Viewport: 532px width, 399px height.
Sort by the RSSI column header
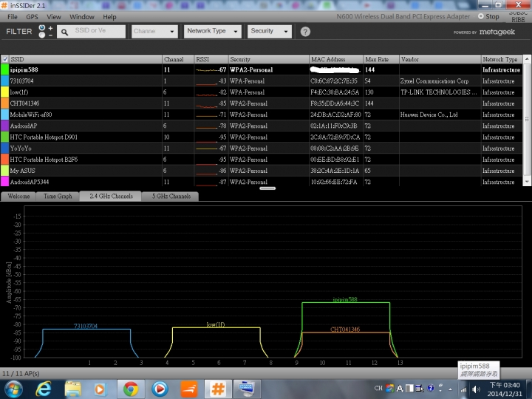[211, 59]
